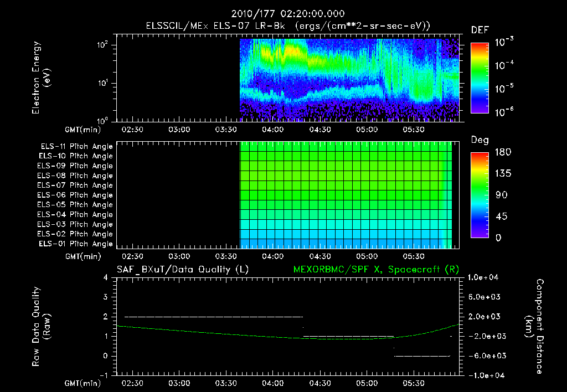The width and height of the screenshot is (567, 392).
Task: Click the Component Distance (km) axis label
Action: pyautogui.click(x=534, y=327)
